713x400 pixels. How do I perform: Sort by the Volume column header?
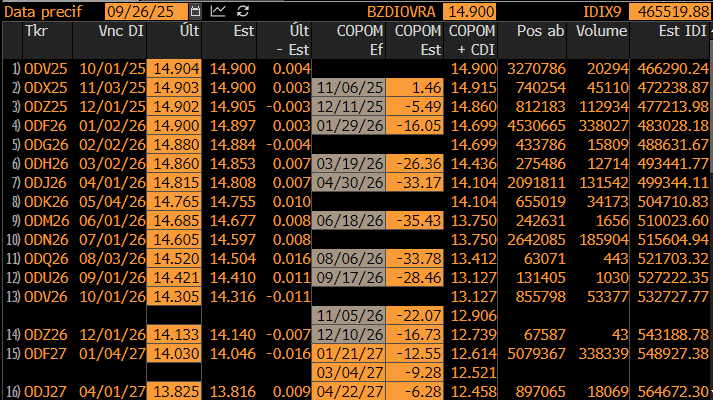click(x=601, y=31)
